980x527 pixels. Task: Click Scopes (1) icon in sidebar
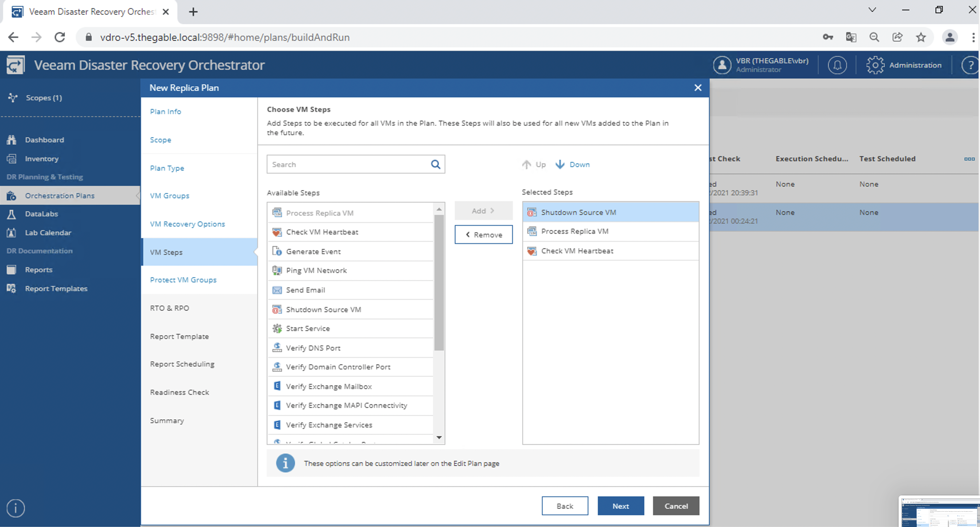13,98
